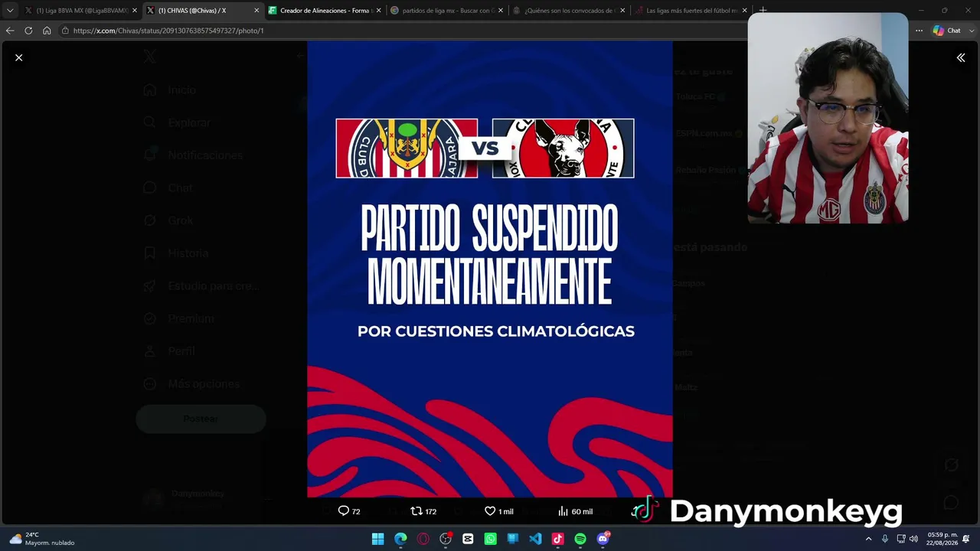Close the photo viewer with the X
980x551 pixels.
click(19, 57)
